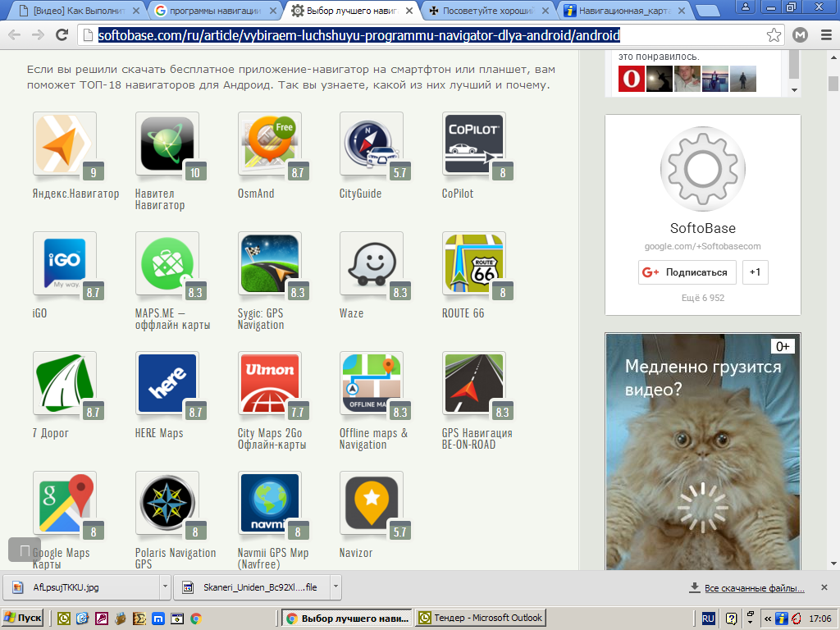Click the Chrome quick launch icon
Screen dimensions: 840x630
196,619
